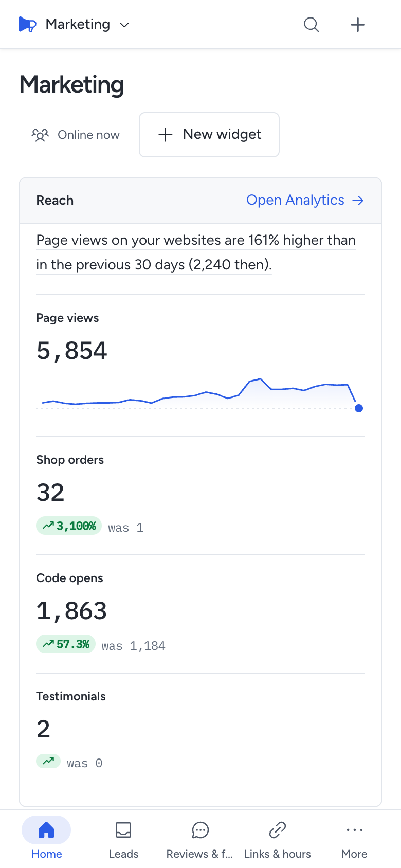This screenshot has width=401, height=868.
Task: Click the Page views label
Action: click(67, 318)
